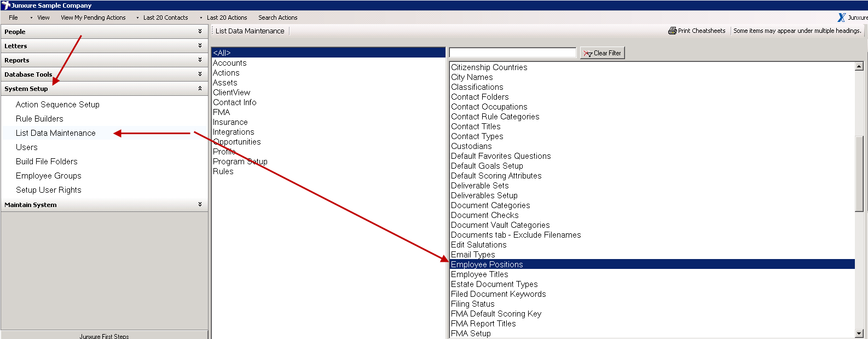Click Print Cheatsheets
Screen dimensions: 868x339
pos(702,31)
